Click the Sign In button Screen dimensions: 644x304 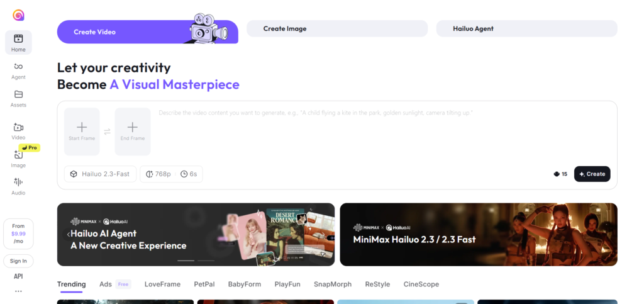tap(18, 261)
